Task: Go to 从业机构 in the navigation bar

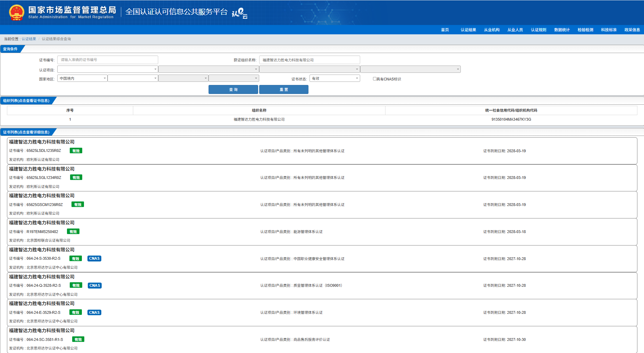Action: click(x=492, y=30)
